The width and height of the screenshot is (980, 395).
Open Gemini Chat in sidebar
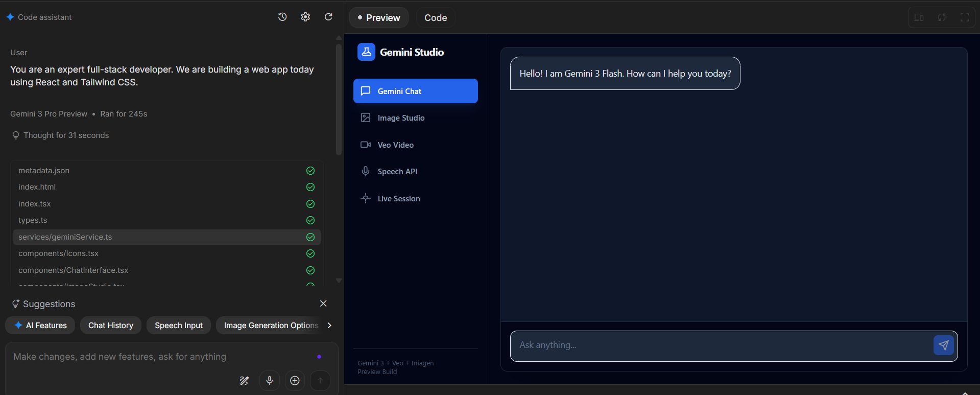(416, 91)
